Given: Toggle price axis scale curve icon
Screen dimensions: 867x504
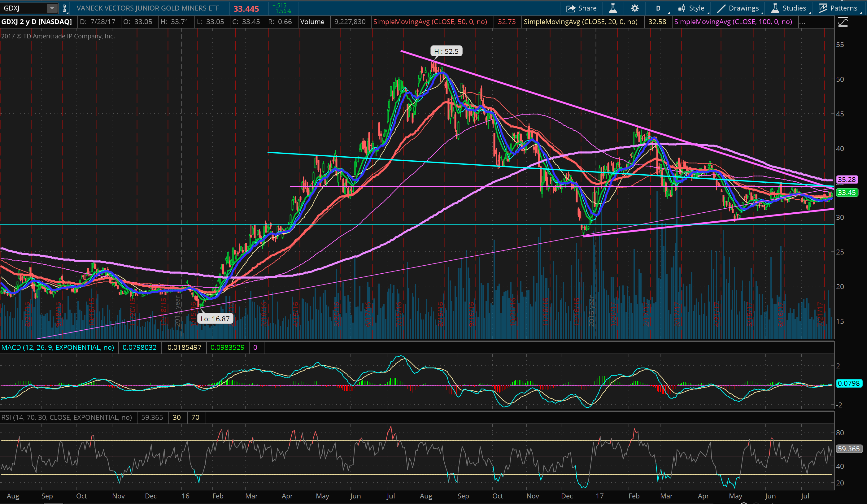Looking at the screenshot, I should pos(843,22).
